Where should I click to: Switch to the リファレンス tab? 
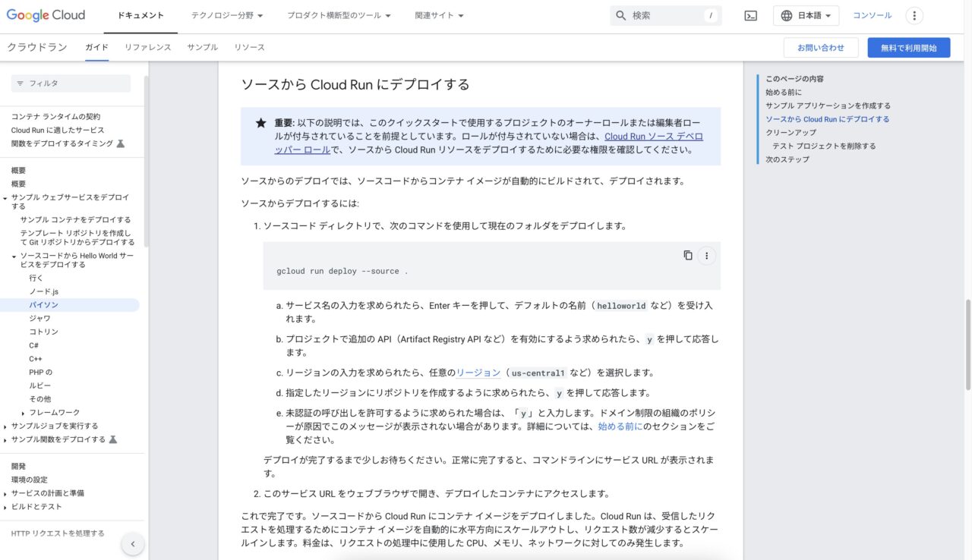pyautogui.click(x=148, y=47)
